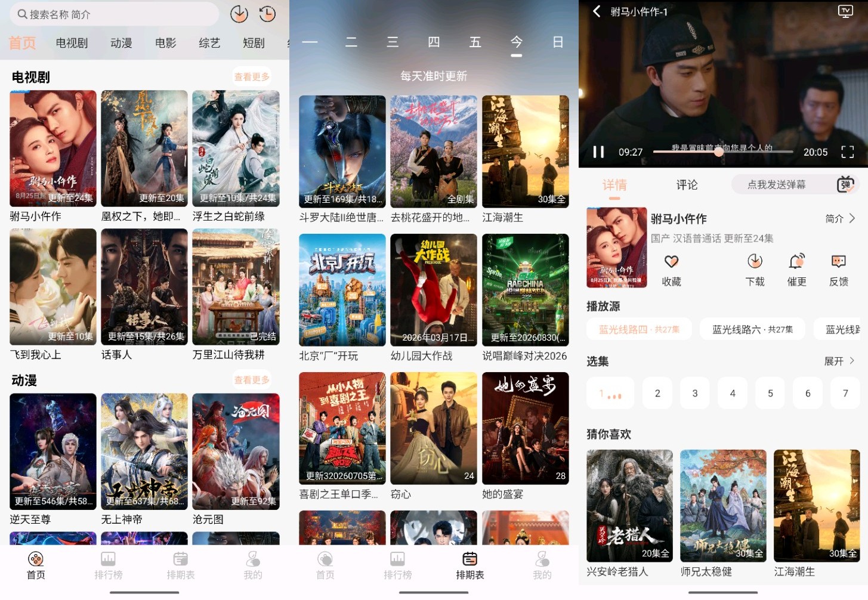The width and height of the screenshot is (868, 600).
Task: Choose playback source 蓝光线路四
Action: tap(639, 329)
